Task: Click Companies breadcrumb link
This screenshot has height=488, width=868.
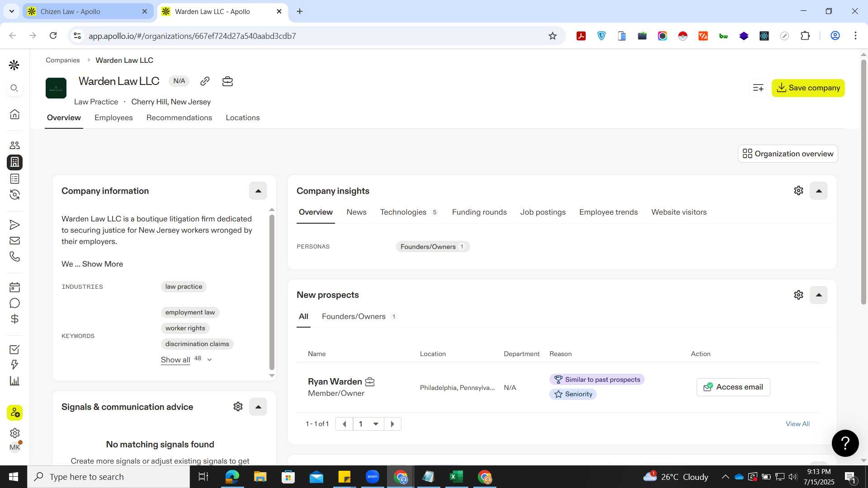Action: 62,60
